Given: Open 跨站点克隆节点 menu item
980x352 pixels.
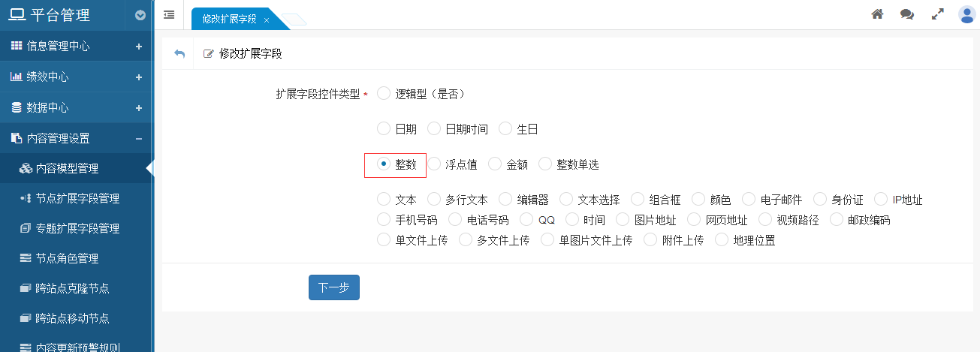Looking at the screenshot, I should point(77,288).
